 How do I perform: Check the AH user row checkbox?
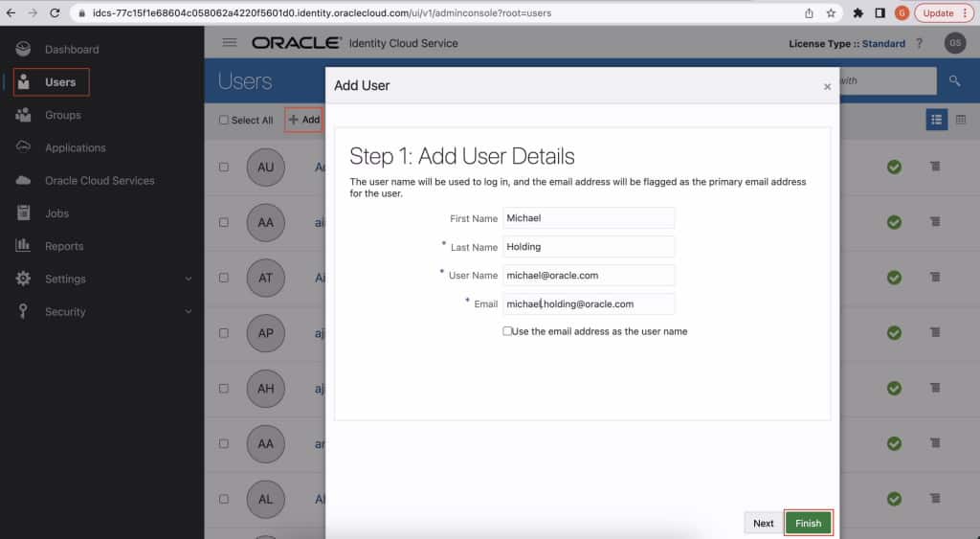(x=224, y=389)
